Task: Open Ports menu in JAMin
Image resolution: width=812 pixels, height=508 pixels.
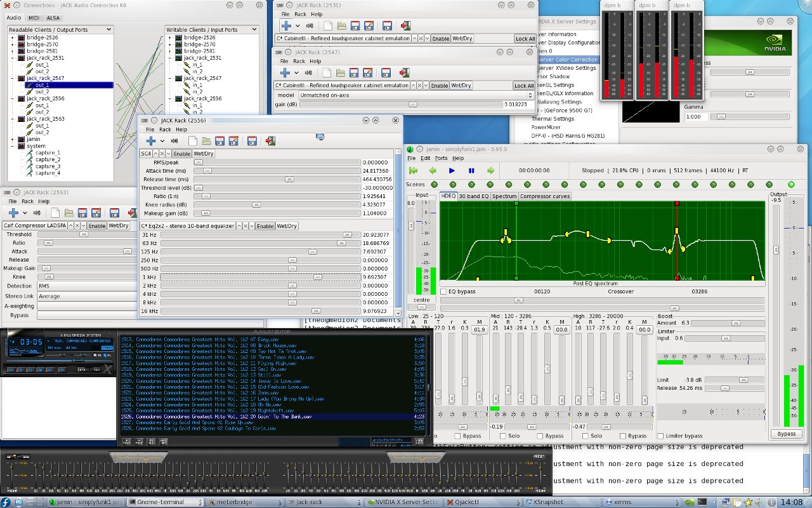Action: [x=441, y=158]
